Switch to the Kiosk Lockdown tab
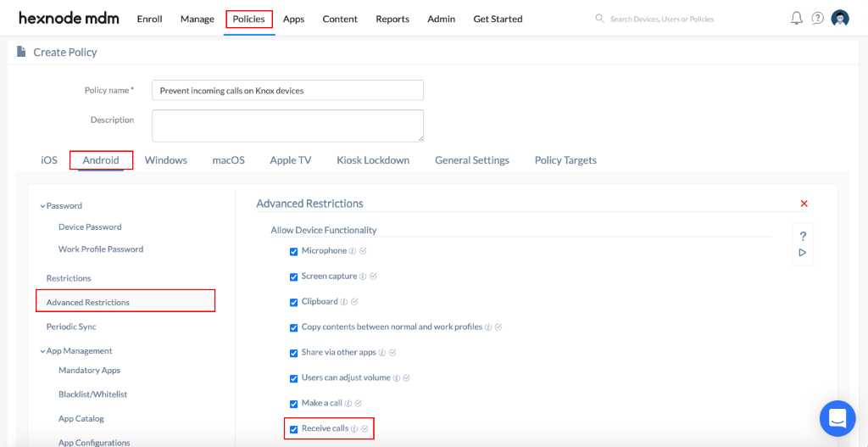The image size is (868, 447). (373, 160)
